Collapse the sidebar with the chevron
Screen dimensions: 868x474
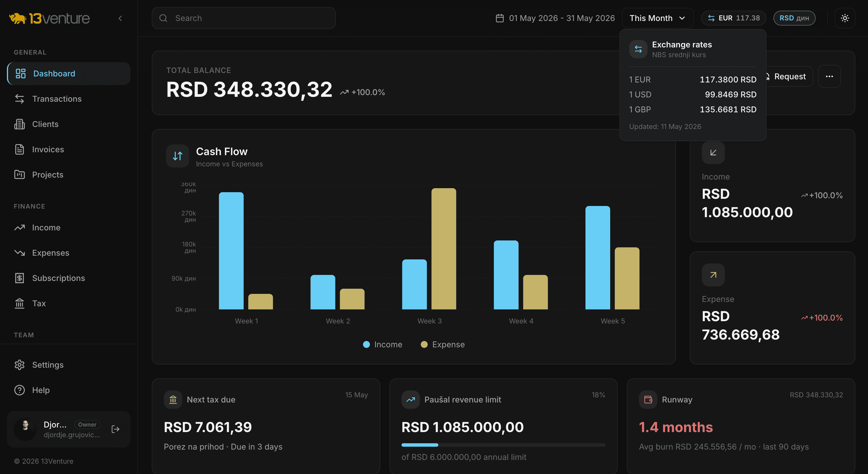[120, 18]
